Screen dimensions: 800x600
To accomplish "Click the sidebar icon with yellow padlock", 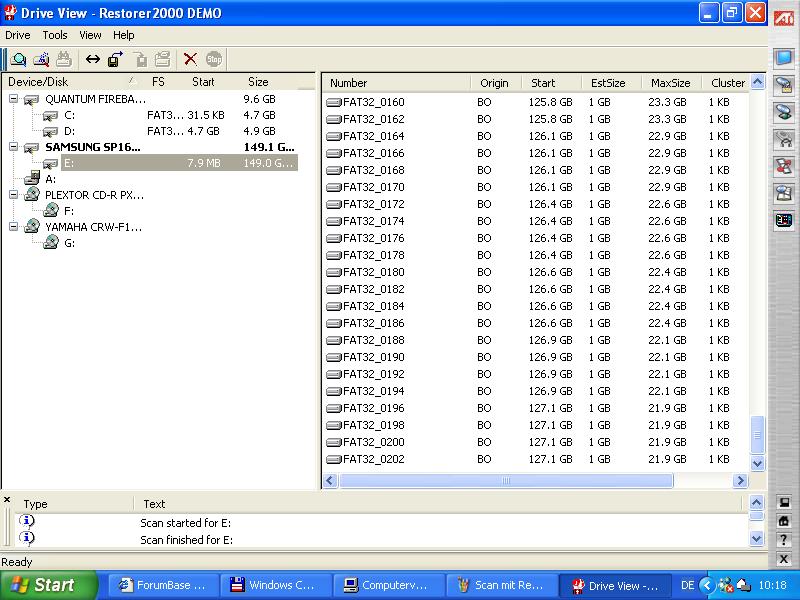I will [x=784, y=85].
